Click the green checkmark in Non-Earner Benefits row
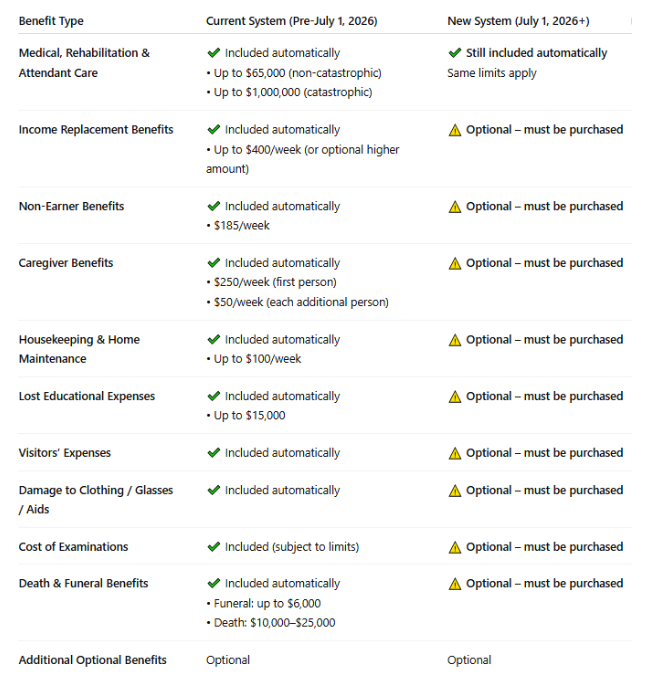The width and height of the screenshot is (652, 678). pos(213,207)
